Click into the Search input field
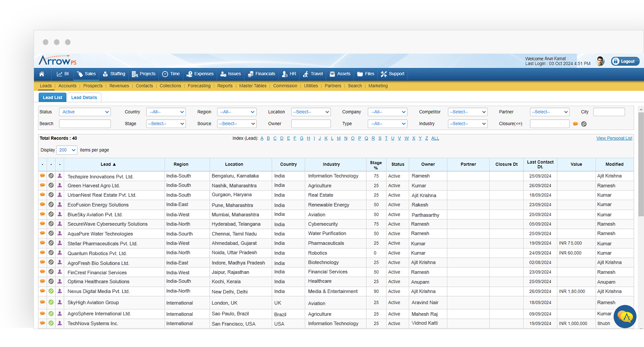Viewport: 644px width, 347px height. coord(85,124)
